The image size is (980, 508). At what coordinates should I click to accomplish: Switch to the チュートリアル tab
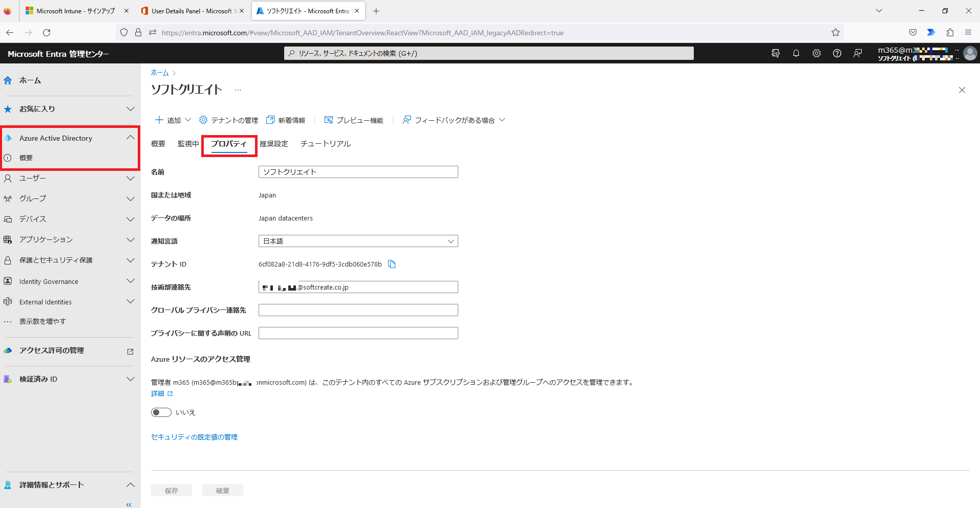(326, 144)
